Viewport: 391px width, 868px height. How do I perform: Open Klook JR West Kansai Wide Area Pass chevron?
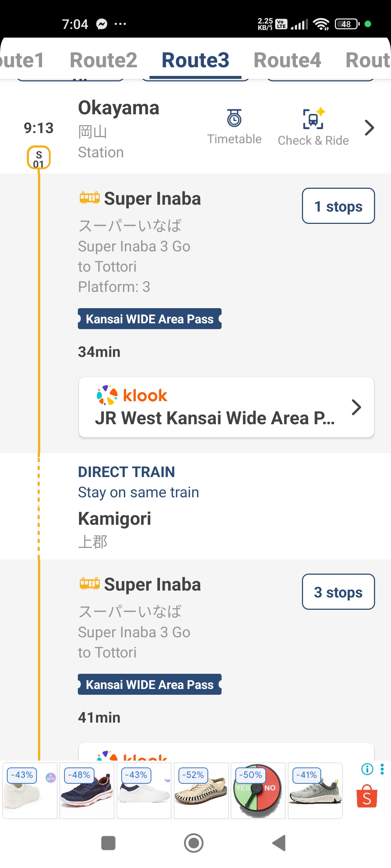tap(356, 407)
